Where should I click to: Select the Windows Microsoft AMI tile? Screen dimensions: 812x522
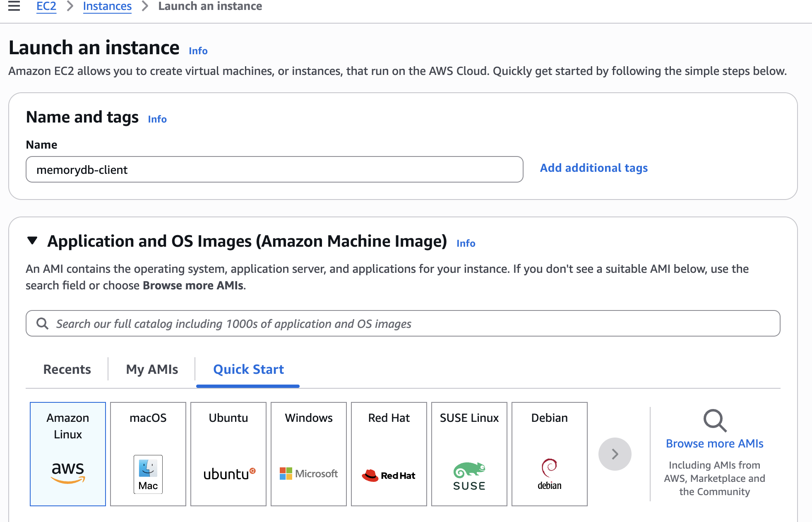pos(309,454)
